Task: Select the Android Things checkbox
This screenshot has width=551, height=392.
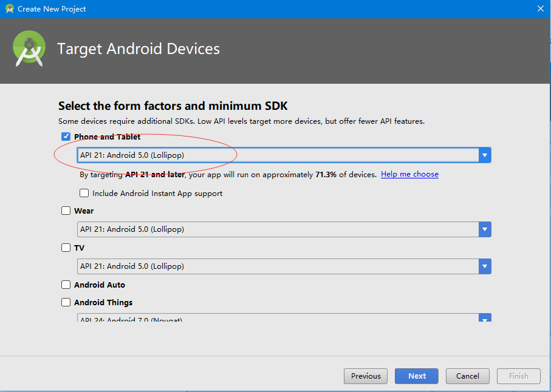Action: 66,302
